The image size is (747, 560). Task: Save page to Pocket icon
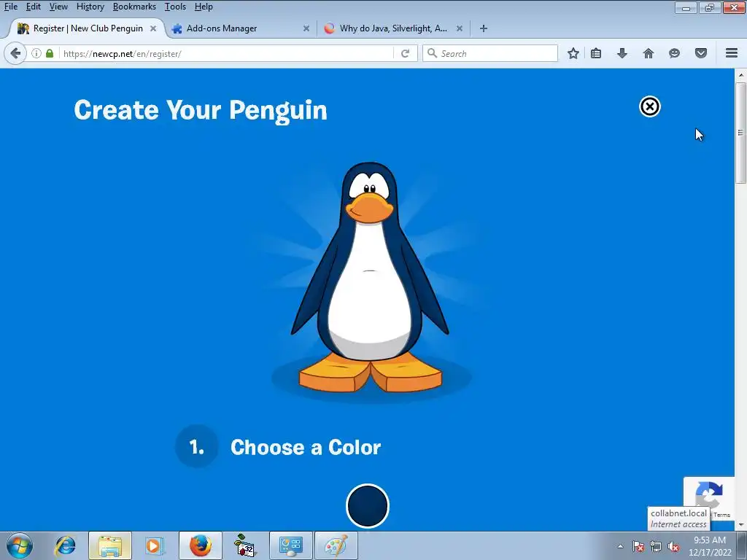pyautogui.click(x=701, y=53)
